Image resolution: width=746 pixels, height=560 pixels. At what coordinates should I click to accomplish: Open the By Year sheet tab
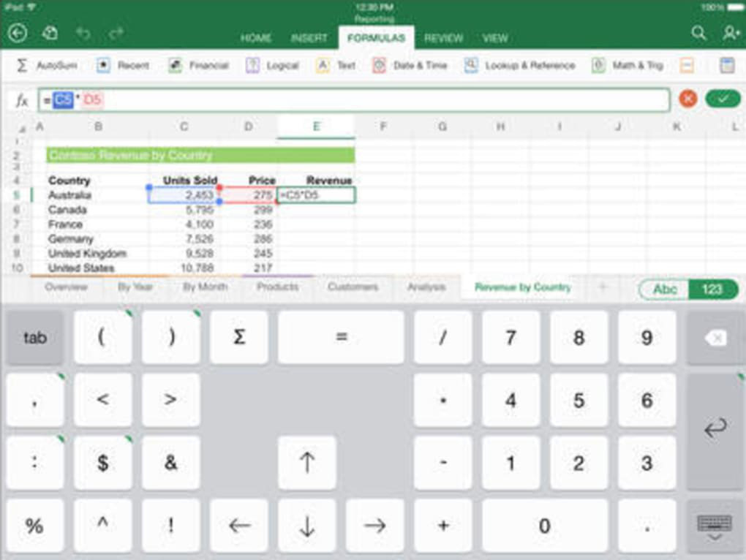point(135,287)
